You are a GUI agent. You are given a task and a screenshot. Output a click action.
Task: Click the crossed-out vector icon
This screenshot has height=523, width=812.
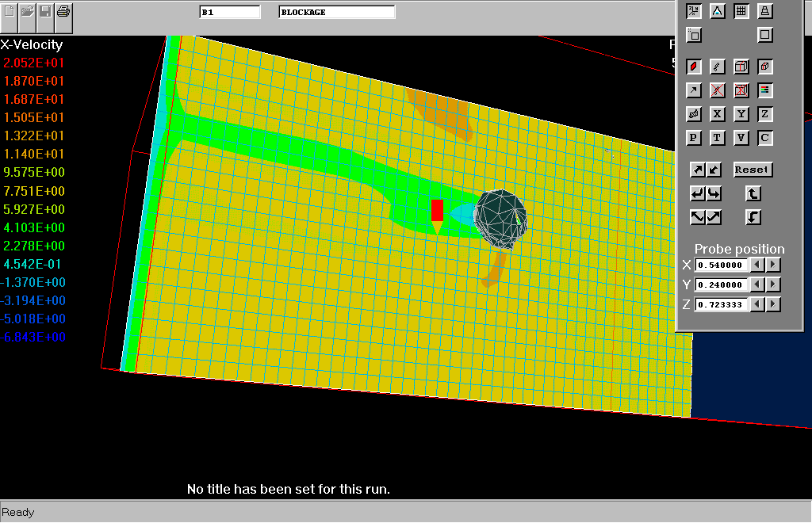click(717, 90)
